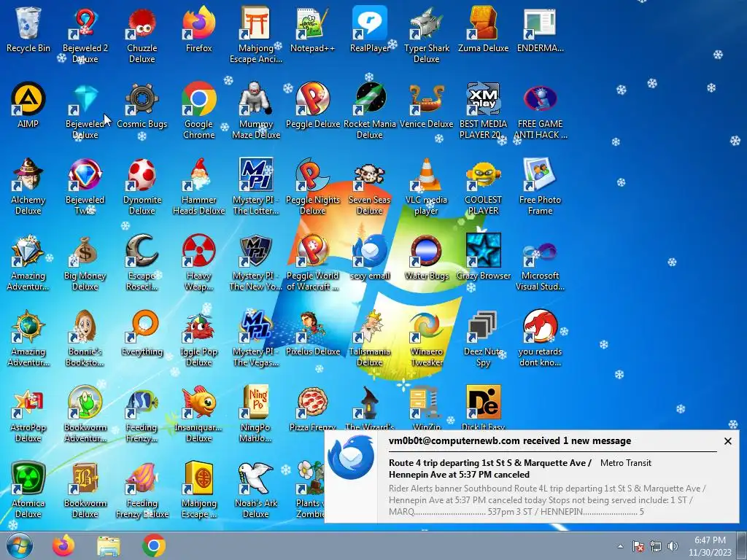Select the Crazy Browser star icon
Image resolution: width=747 pixels, height=560 pixels.
point(483,257)
